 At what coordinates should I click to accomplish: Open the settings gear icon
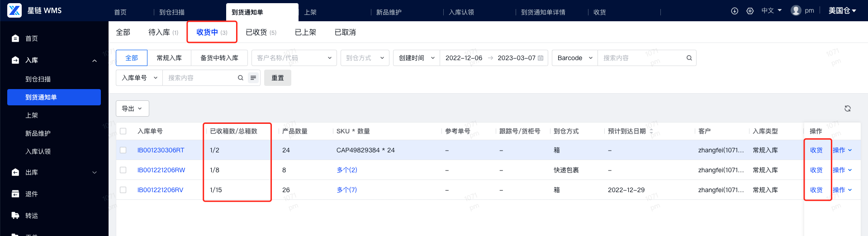(750, 11)
